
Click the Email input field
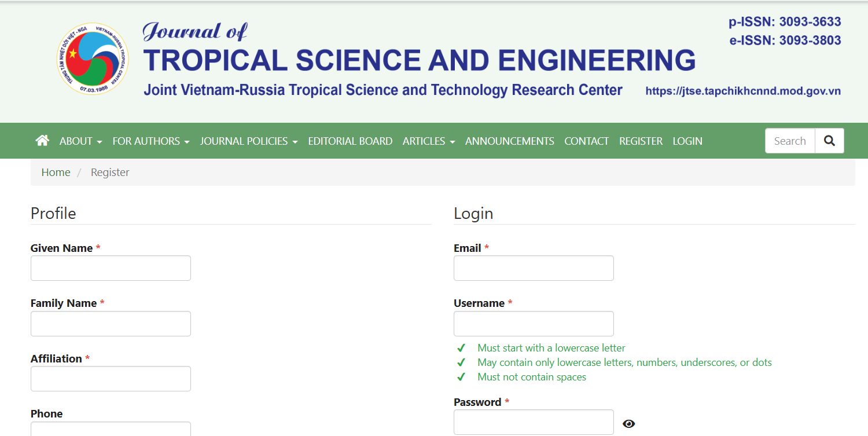point(534,268)
